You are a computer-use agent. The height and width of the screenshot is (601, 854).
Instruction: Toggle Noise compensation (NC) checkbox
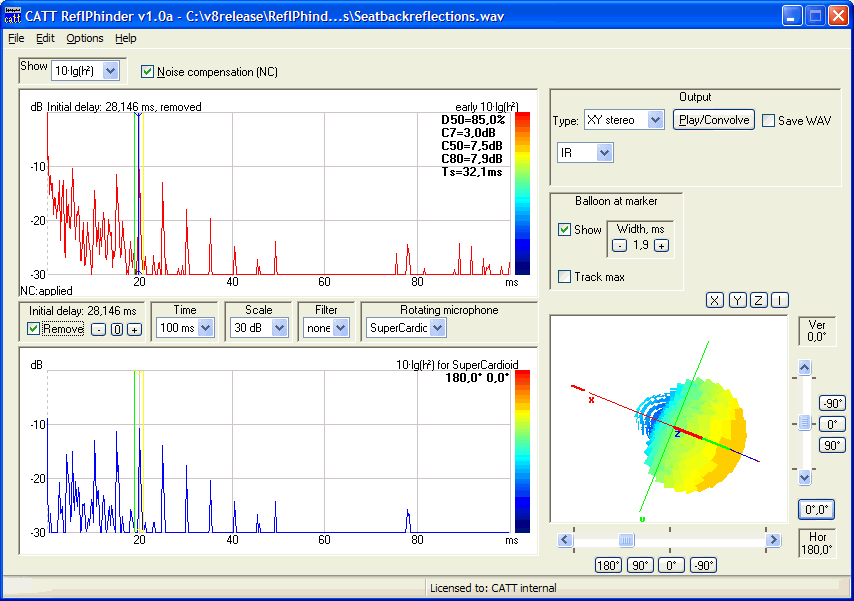tap(148, 72)
